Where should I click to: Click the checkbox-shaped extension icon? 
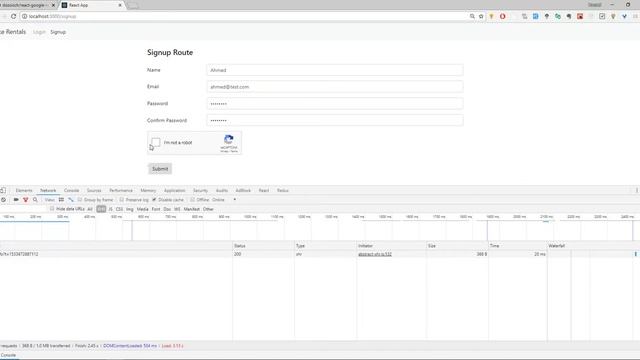(602, 16)
